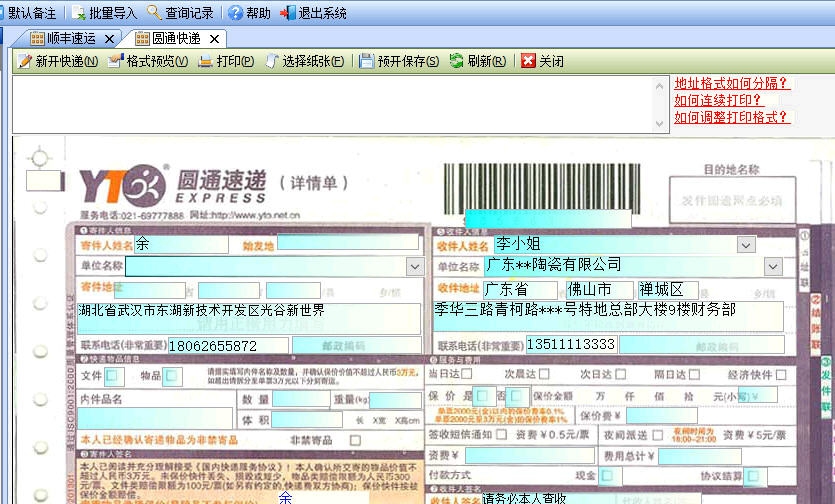
Task: Check the 协议结算 payment checkbox
Action: pos(753,476)
